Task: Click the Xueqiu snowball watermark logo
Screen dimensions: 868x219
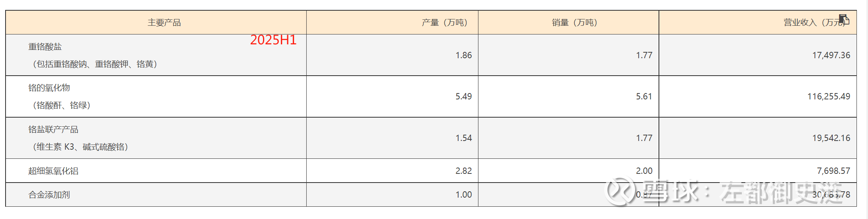Action: 619,192
